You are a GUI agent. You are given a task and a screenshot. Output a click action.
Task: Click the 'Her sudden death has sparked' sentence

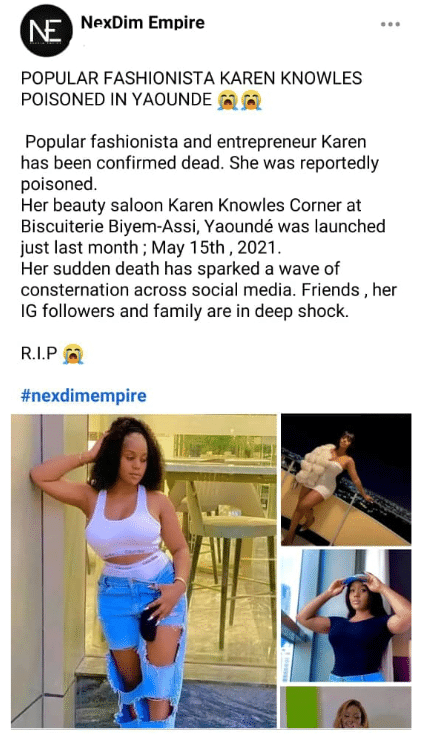click(x=180, y=269)
